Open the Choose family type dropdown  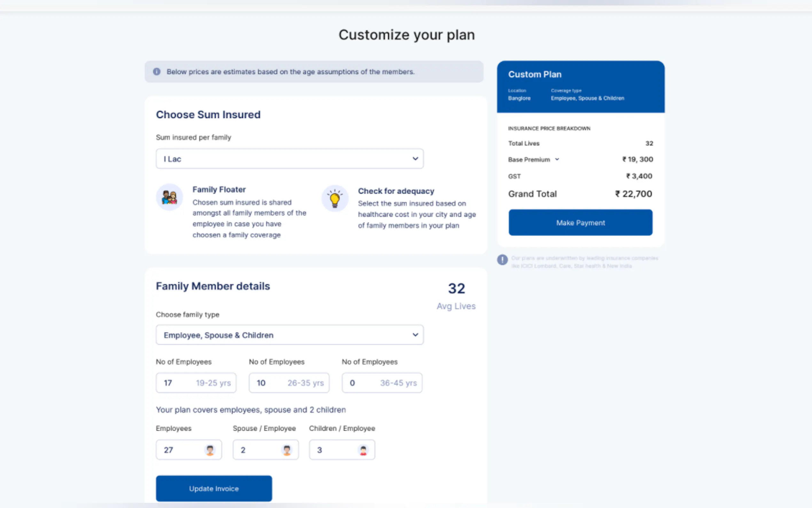pos(289,335)
